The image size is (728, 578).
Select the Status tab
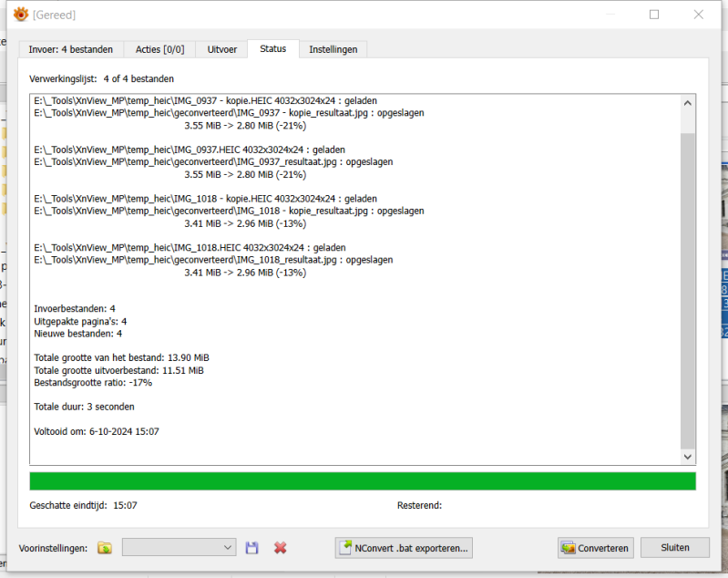pos(273,49)
